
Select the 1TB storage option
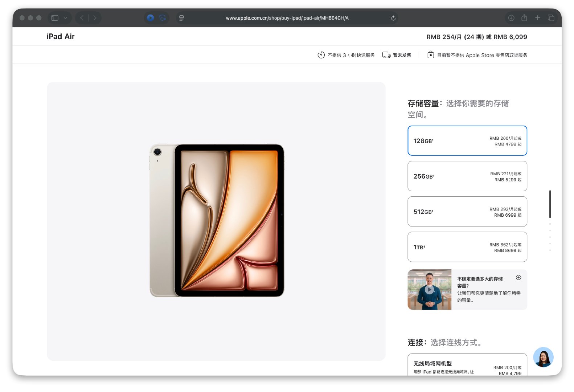[467, 247]
